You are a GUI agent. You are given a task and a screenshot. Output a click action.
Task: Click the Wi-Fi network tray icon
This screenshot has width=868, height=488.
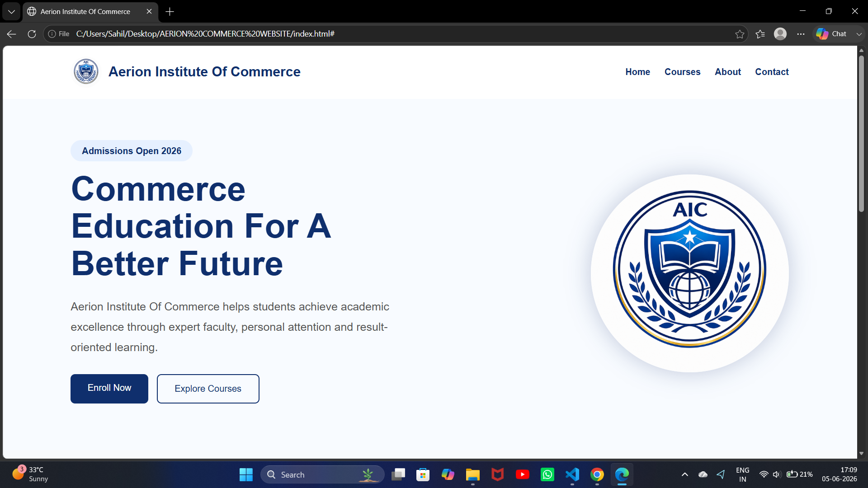pos(764,474)
